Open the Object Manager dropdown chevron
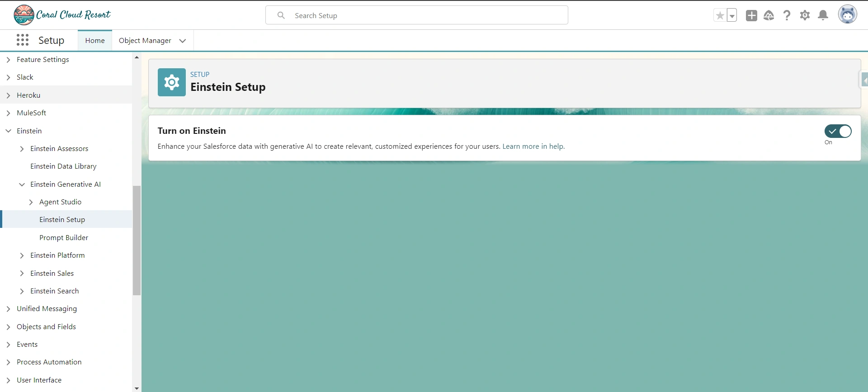This screenshot has width=868, height=392. pyautogui.click(x=183, y=41)
